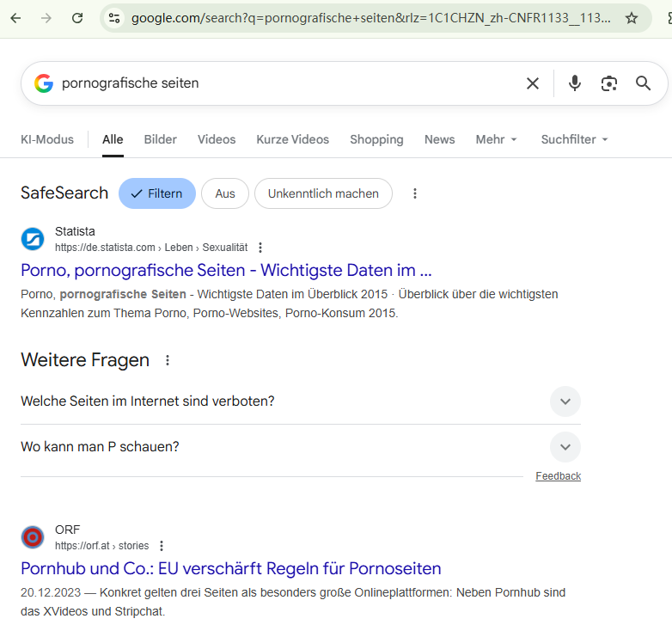Switch to the Bilder tab
The image size is (672, 637).
coord(161,139)
